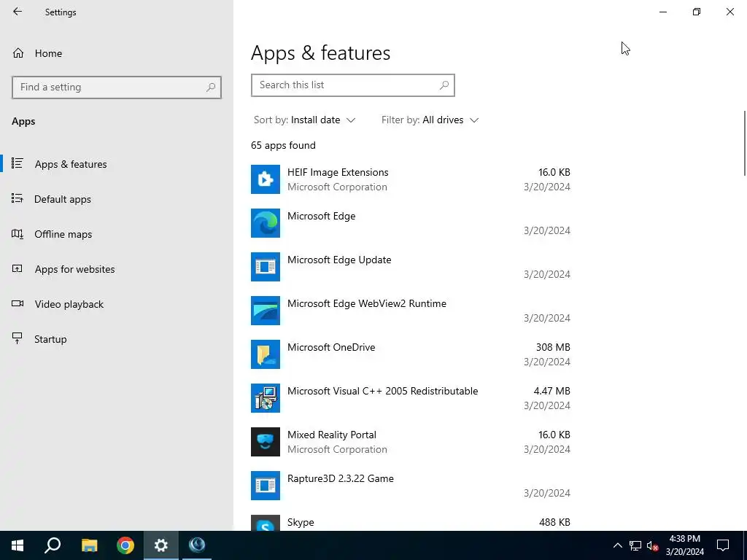Click the Video playback sidebar icon
Image resolution: width=747 pixels, height=560 pixels.
click(18, 304)
